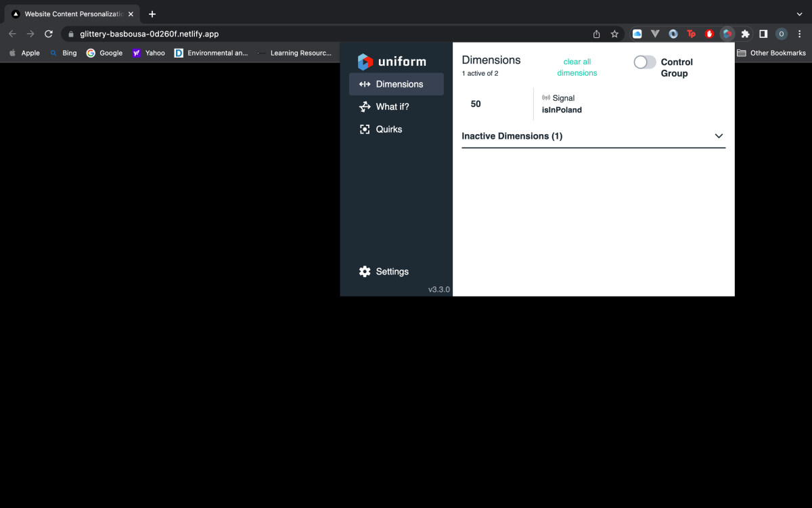
Task: Click the Uniform extension toolbar icon
Action: point(727,34)
